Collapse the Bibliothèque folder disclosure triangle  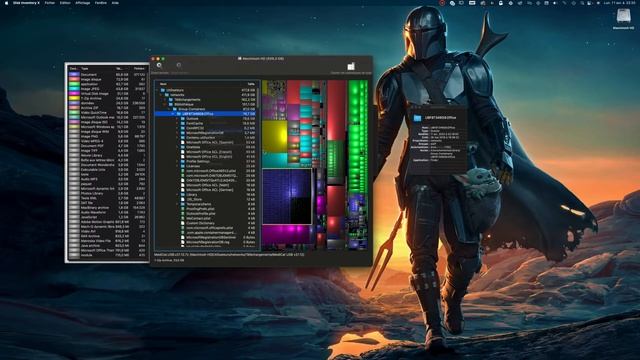pos(165,104)
